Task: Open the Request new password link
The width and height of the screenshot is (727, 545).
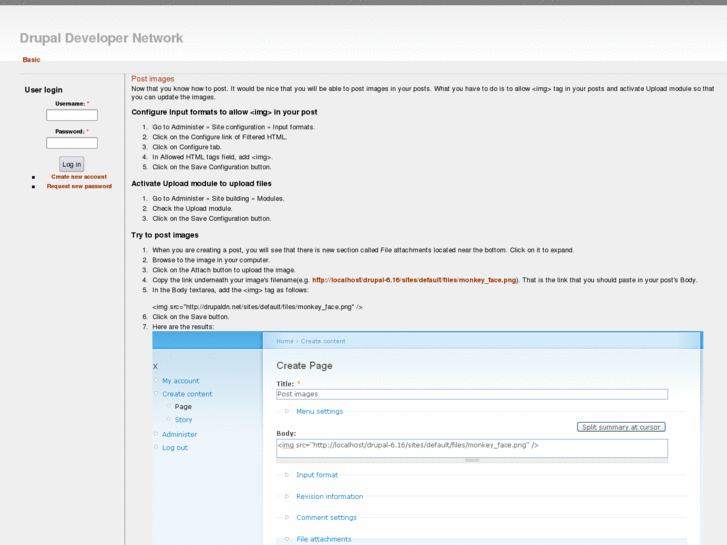Action: click(79, 186)
